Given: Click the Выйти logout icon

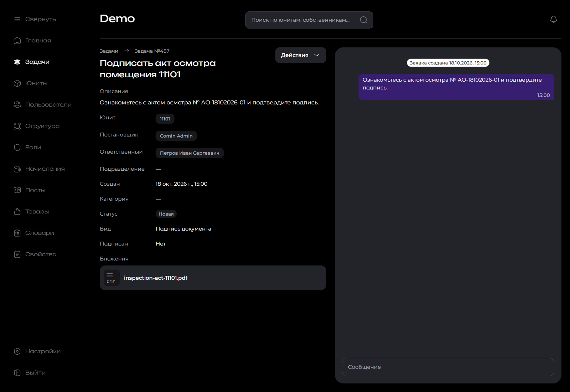Looking at the screenshot, I should (x=17, y=373).
